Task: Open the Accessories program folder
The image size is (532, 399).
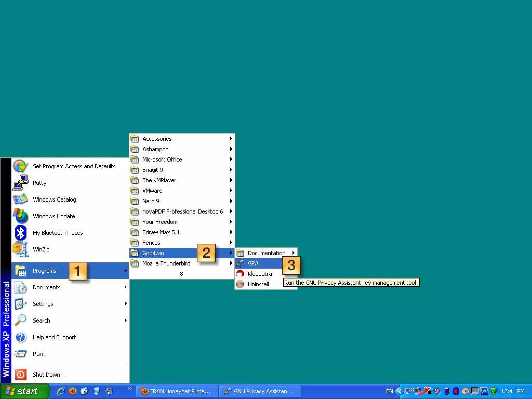Action: [x=157, y=139]
